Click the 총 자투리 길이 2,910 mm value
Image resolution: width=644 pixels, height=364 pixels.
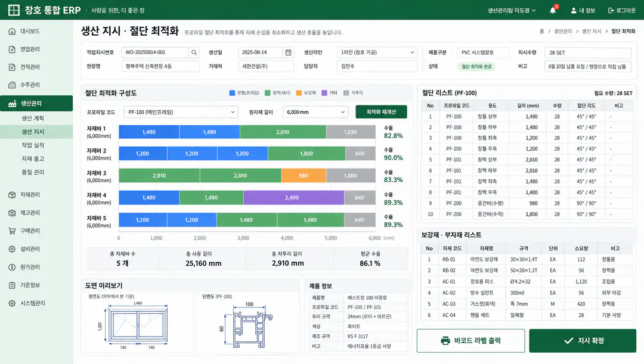(287, 263)
